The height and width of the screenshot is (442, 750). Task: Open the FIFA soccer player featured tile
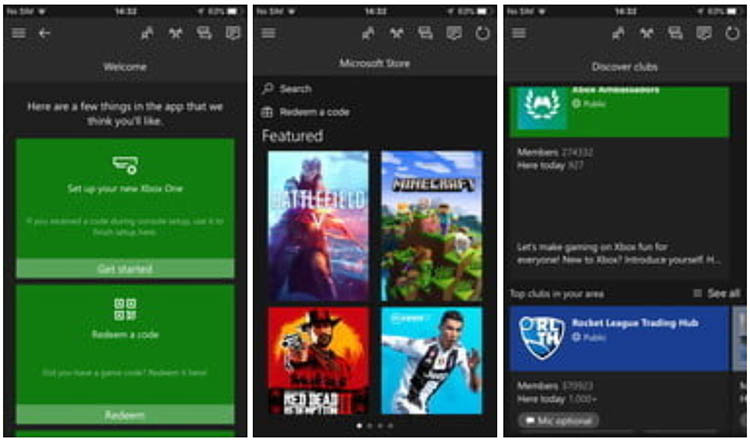pyautogui.click(x=432, y=361)
